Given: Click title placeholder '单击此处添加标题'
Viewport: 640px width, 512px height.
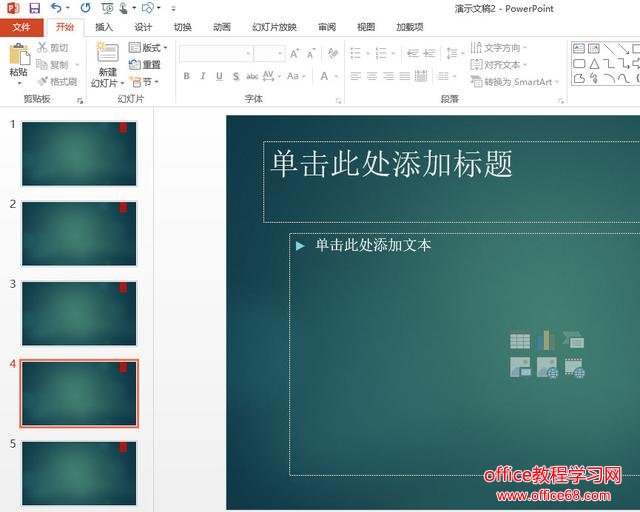Looking at the screenshot, I should point(391,164).
